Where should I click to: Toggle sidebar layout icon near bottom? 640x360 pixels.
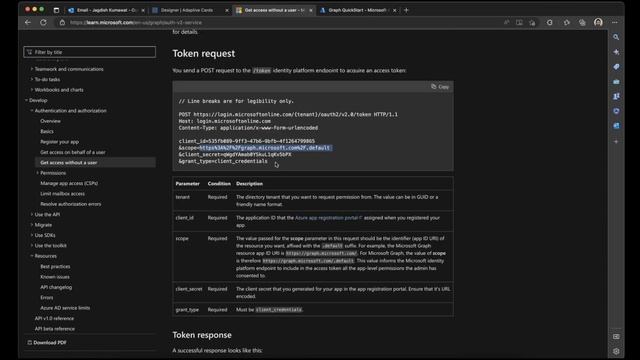tap(616, 336)
